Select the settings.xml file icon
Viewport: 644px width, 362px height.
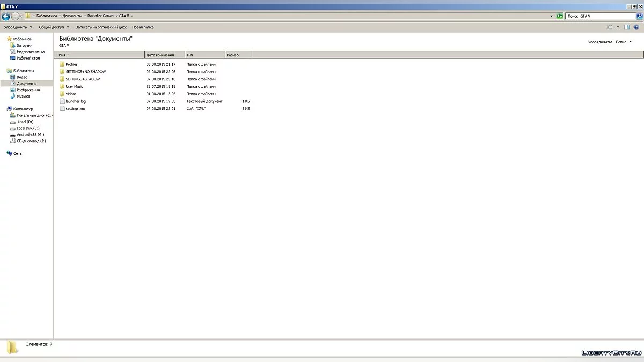tap(62, 109)
